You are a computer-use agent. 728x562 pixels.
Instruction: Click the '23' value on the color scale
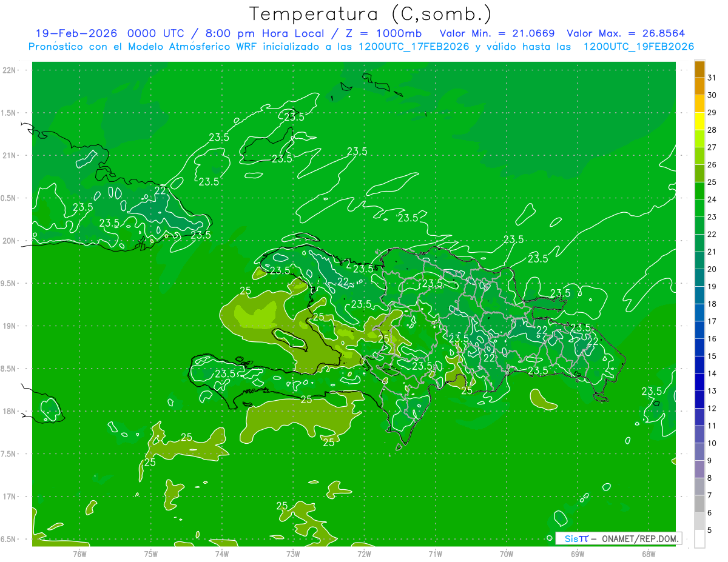pos(712,217)
